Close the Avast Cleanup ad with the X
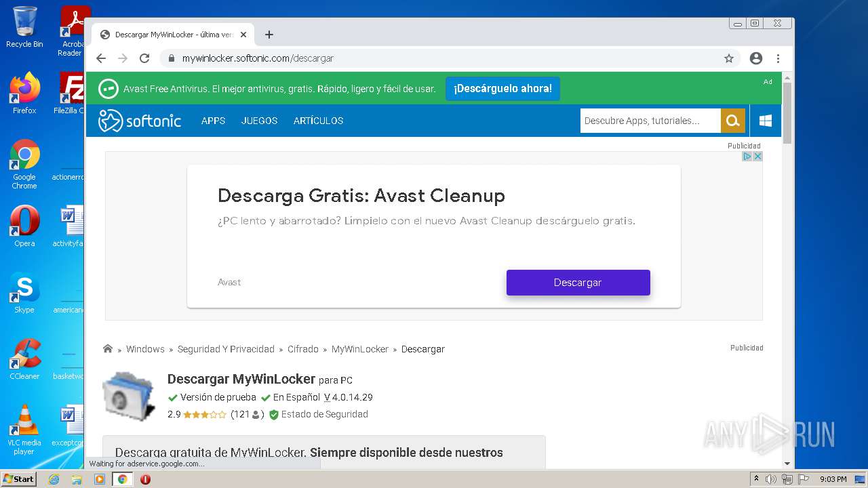 (757, 156)
